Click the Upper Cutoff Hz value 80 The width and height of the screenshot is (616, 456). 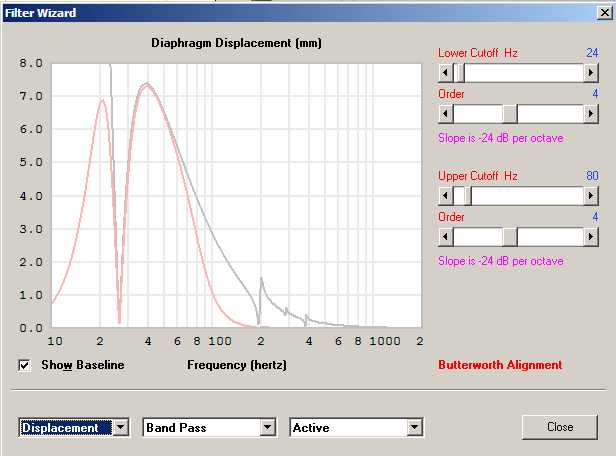click(592, 176)
